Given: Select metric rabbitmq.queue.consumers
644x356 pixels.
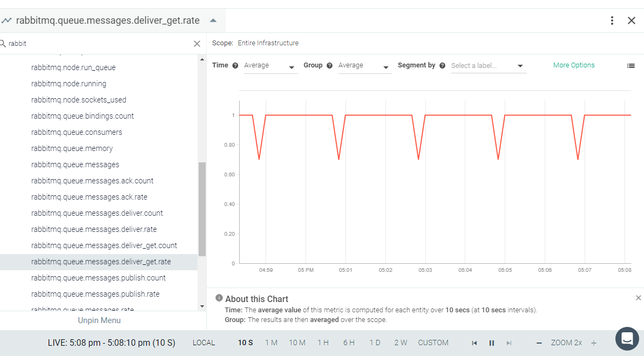Looking at the screenshot, I should [77, 132].
